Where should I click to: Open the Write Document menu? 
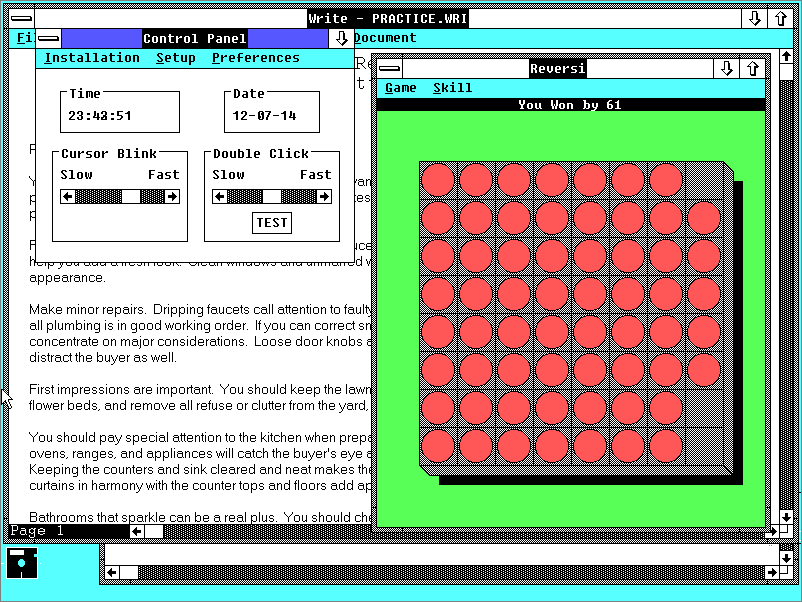click(x=385, y=38)
